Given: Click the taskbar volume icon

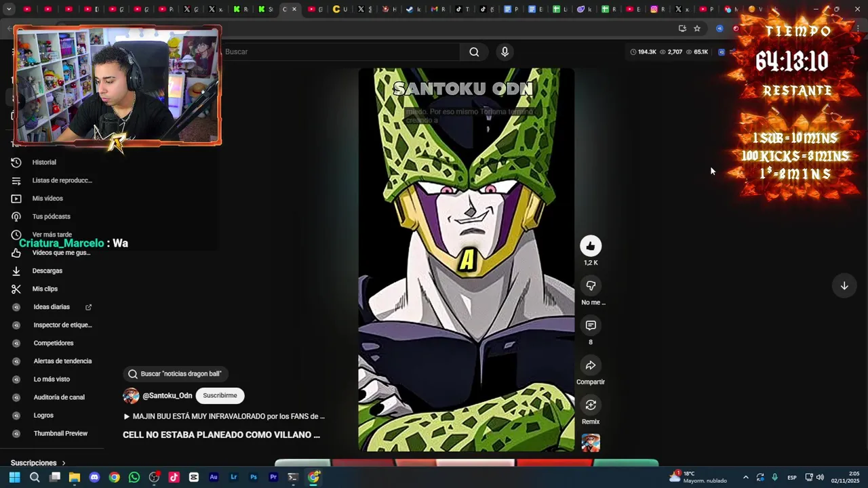Looking at the screenshot, I should coord(821,477).
